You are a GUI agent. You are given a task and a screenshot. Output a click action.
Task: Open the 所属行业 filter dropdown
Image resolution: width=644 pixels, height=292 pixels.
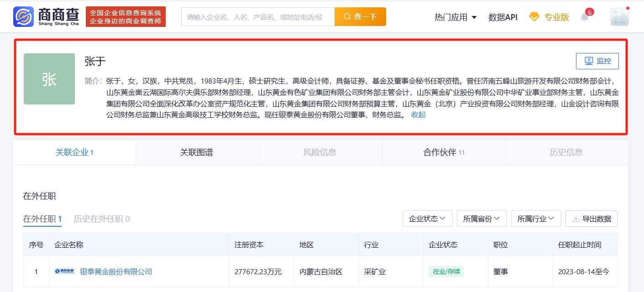[x=536, y=219]
